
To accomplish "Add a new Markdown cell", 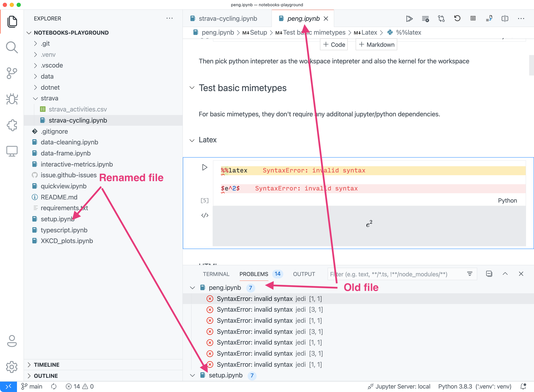I will click(376, 44).
